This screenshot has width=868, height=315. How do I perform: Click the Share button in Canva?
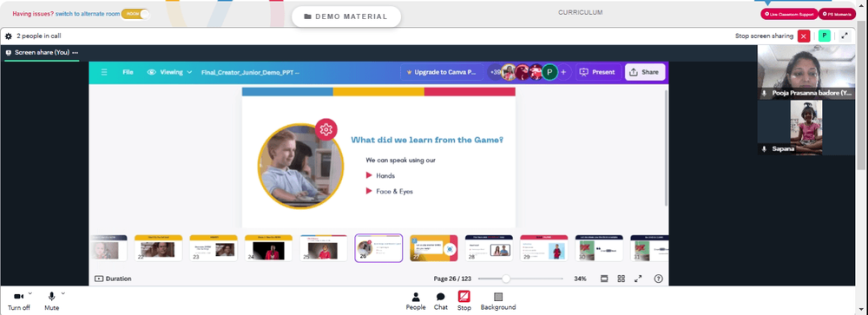pyautogui.click(x=645, y=72)
